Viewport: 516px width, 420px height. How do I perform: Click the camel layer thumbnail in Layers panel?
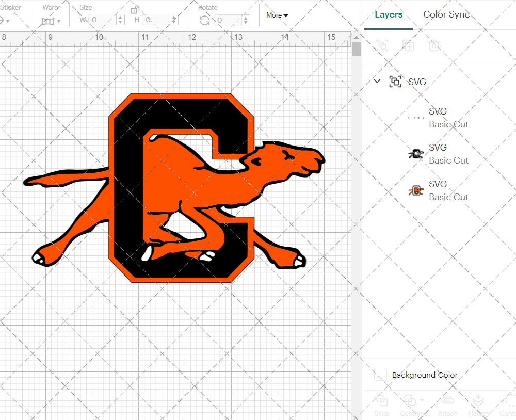[x=415, y=153]
